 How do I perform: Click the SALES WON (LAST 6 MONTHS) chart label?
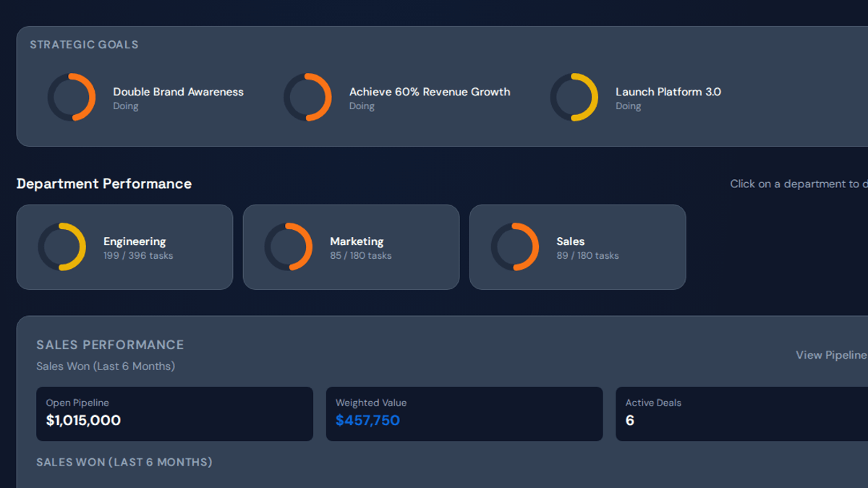[124, 462]
